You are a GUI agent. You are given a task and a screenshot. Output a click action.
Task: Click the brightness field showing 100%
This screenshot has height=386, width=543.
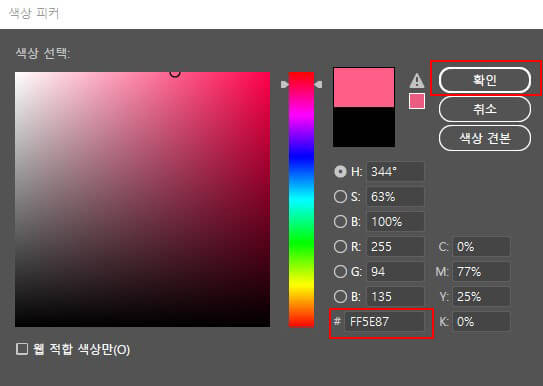tap(395, 222)
